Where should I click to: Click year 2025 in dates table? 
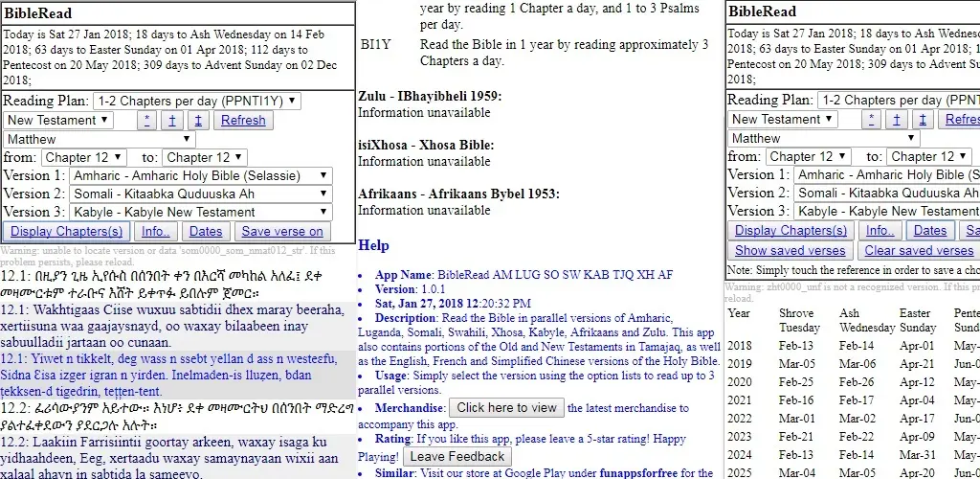740,472
